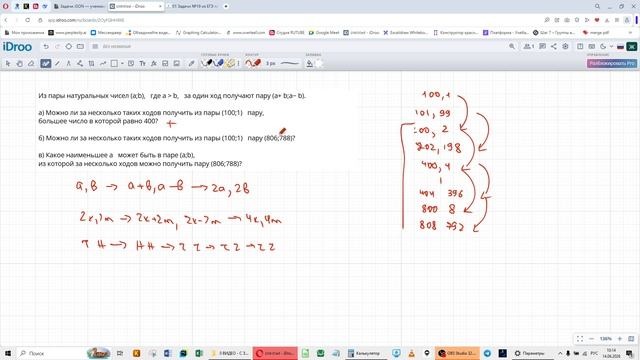Select the eyedropper color picker tool
The height and width of the screenshot is (360, 640).
coord(191,63)
